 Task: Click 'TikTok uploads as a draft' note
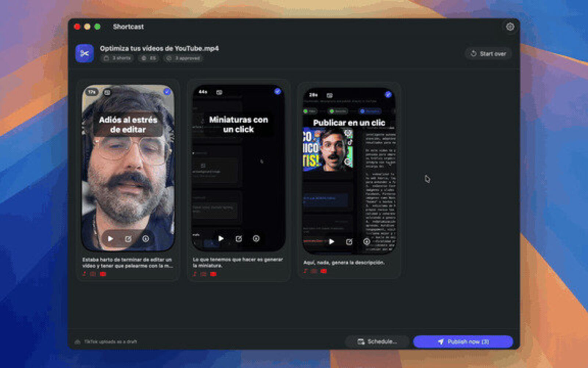pyautogui.click(x=110, y=342)
